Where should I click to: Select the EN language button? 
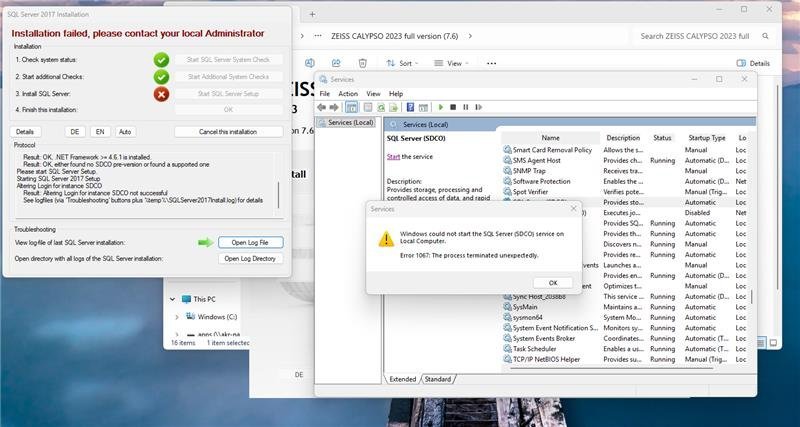click(100, 131)
